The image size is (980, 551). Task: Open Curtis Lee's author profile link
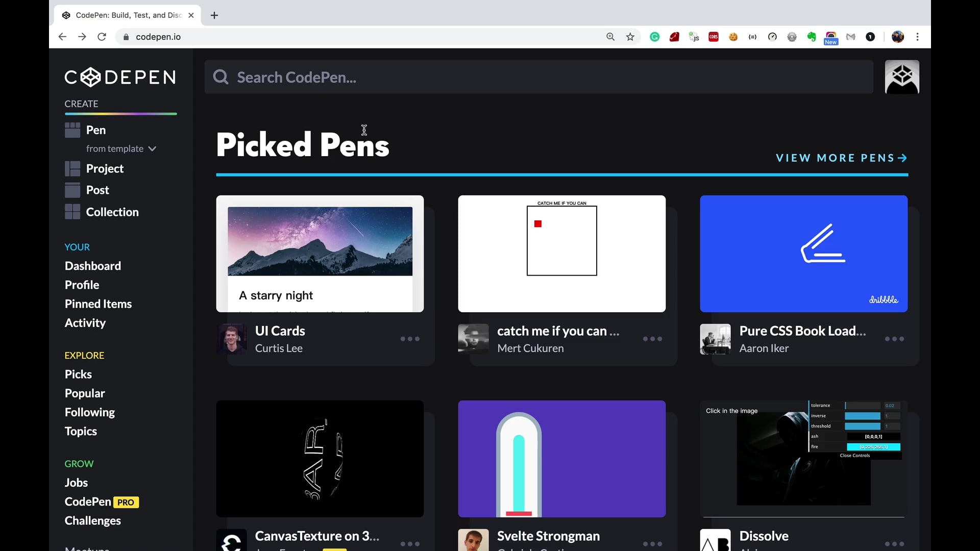click(279, 348)
